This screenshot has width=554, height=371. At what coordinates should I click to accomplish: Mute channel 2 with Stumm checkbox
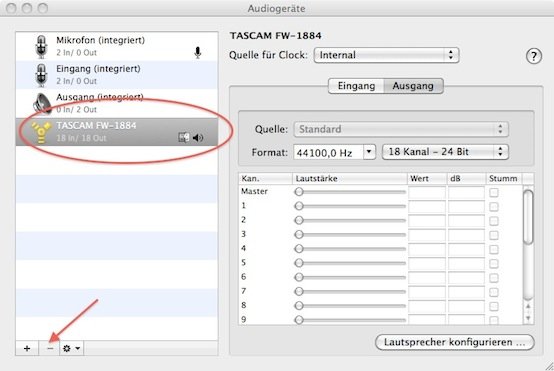click(494, 221)
